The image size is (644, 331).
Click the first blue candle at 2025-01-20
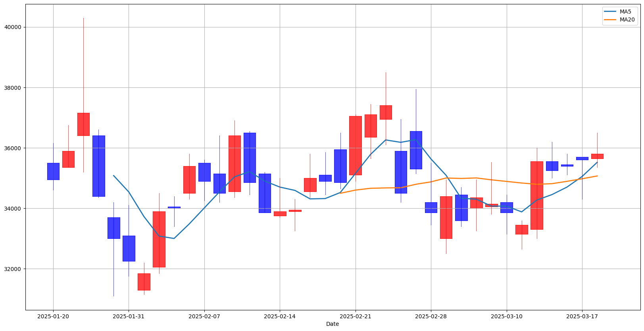point(53,171)
